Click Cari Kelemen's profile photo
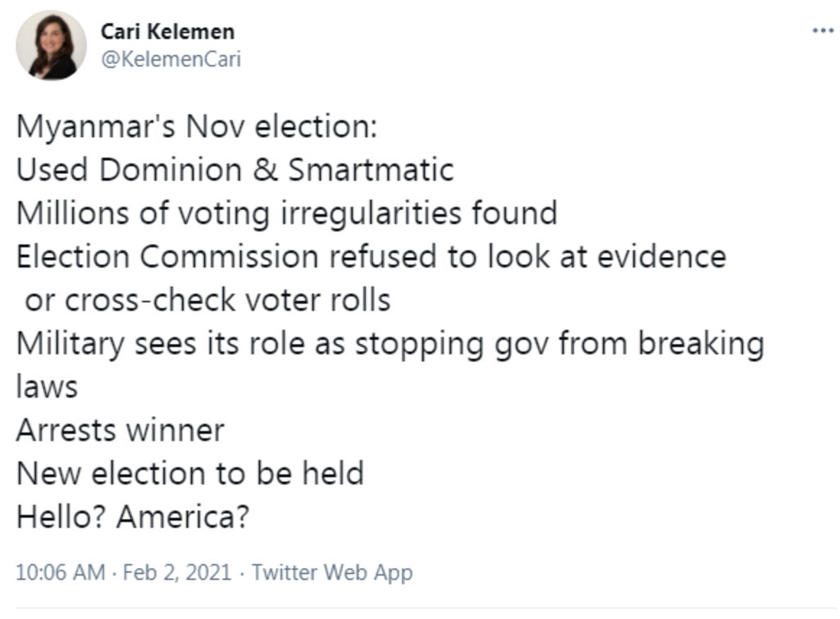Image resolution: width=840 pixels, height=619 pixels. [51, 46]
